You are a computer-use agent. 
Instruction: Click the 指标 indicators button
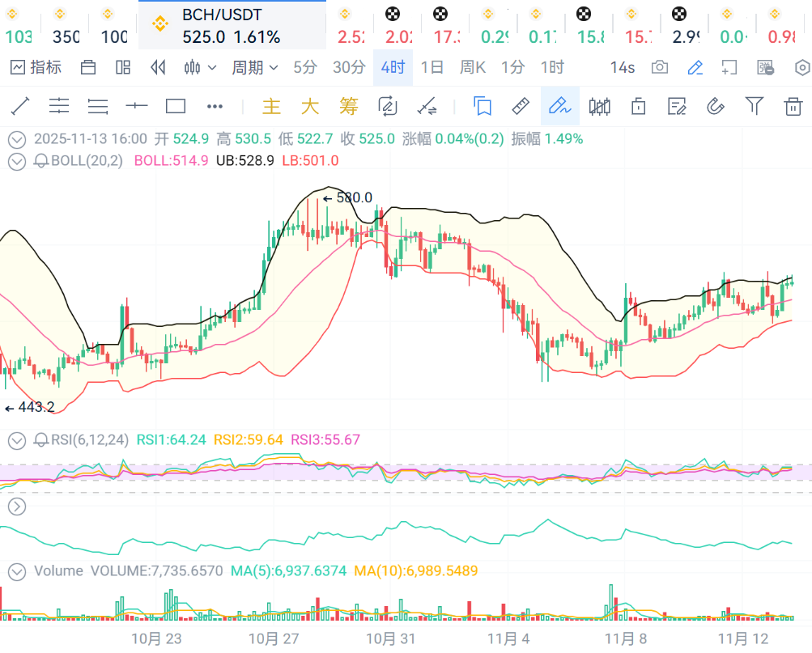pyautogui.click(x=36, y=67)
